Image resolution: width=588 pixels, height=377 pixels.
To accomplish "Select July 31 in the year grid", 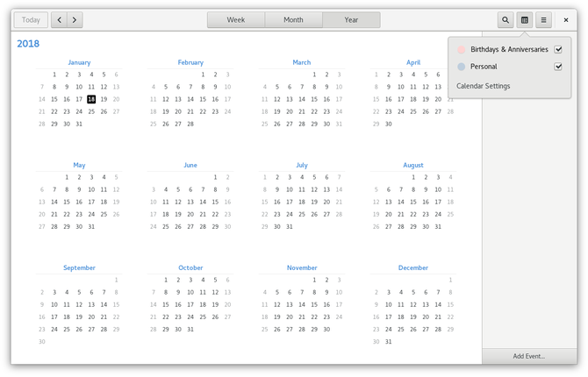I will [x=289, y=226].
